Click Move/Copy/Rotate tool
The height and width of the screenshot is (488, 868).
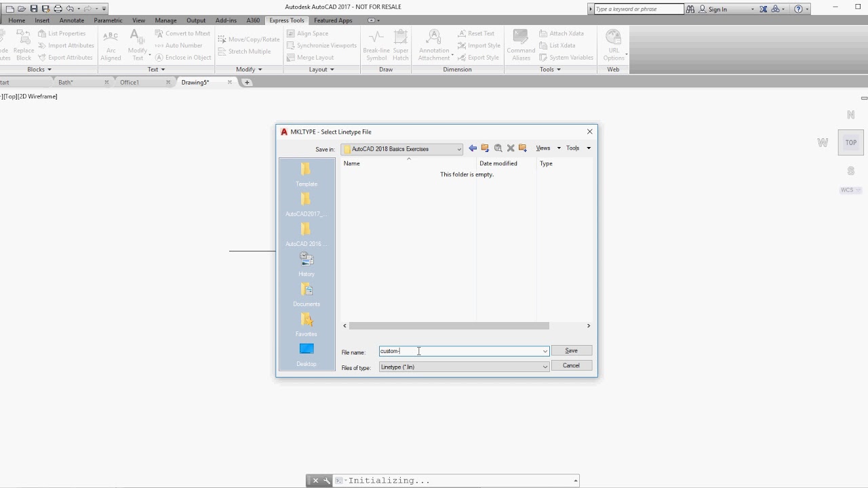pos(248,39)
